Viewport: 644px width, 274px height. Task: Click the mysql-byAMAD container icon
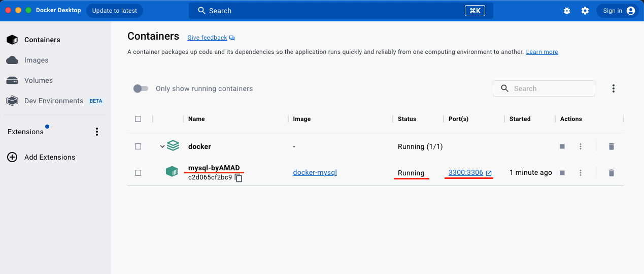(x=172, y=172)
